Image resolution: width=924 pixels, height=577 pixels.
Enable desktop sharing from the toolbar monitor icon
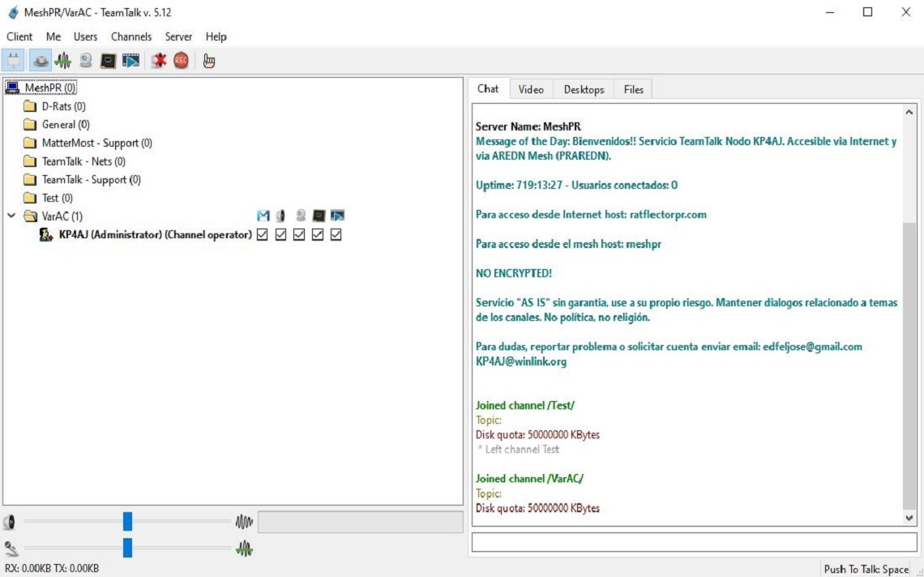(x=108, y=60)
